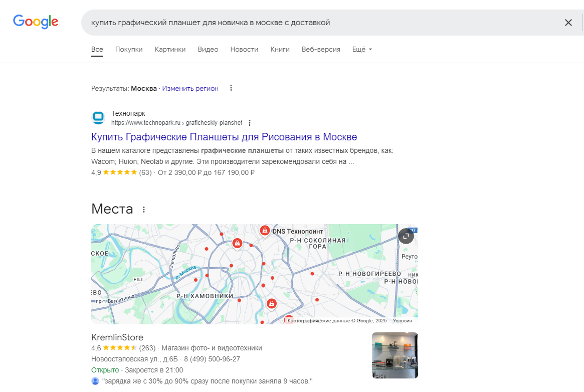Go to the Видео tab
This screenshot has height=392, width=584.
coord(208,50)
